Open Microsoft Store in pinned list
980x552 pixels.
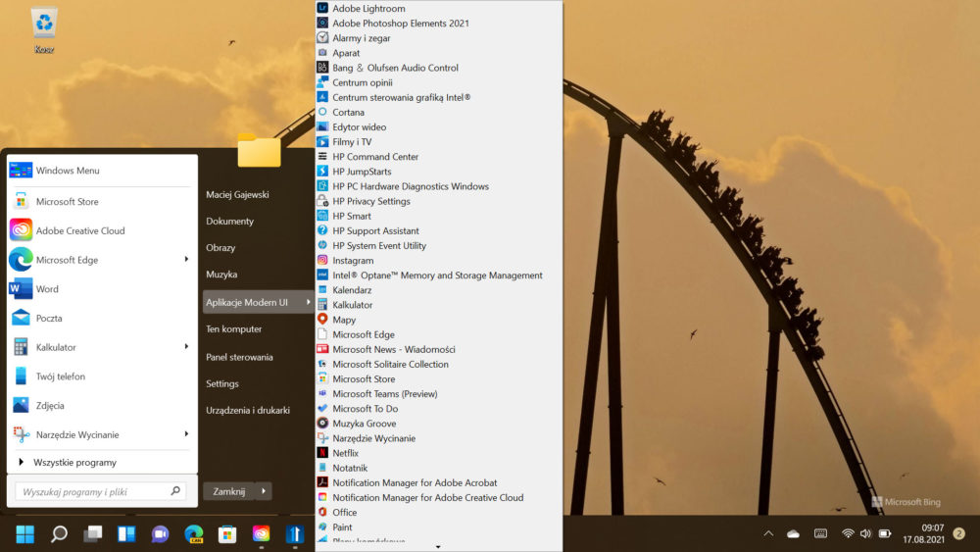click(101, 201)
